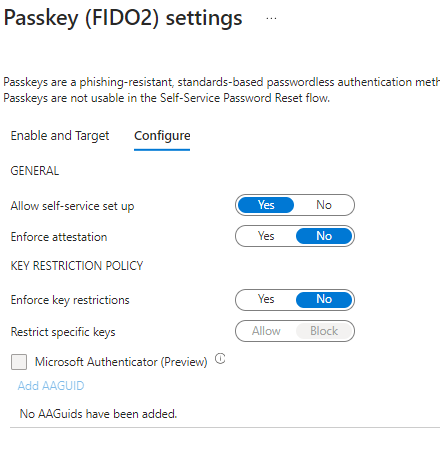Choose No for Enforce key restrictions
This screenshot has width=440, height=461.
point(324,299)
